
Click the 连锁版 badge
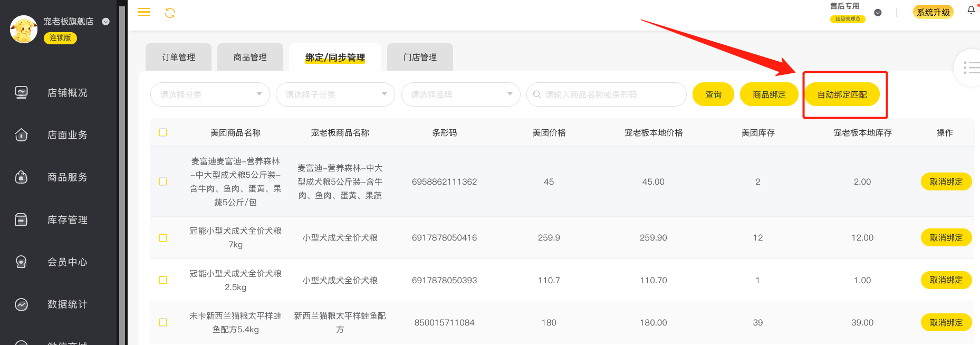coord(60,38)
